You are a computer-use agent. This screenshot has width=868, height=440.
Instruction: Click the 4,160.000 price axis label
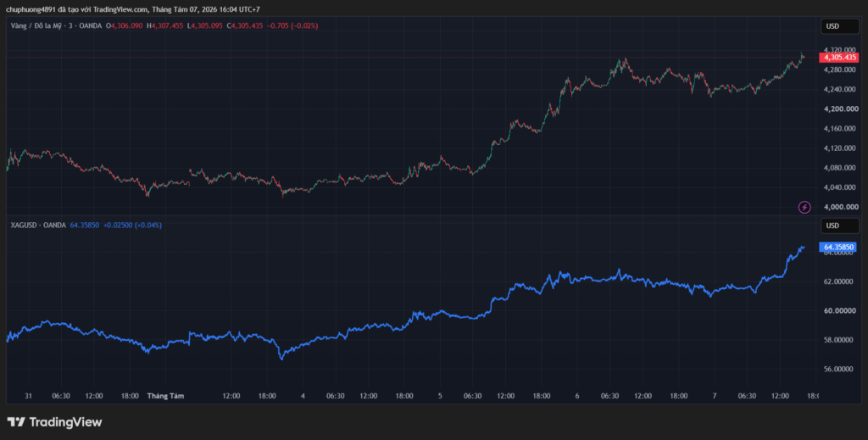point(838,128)
